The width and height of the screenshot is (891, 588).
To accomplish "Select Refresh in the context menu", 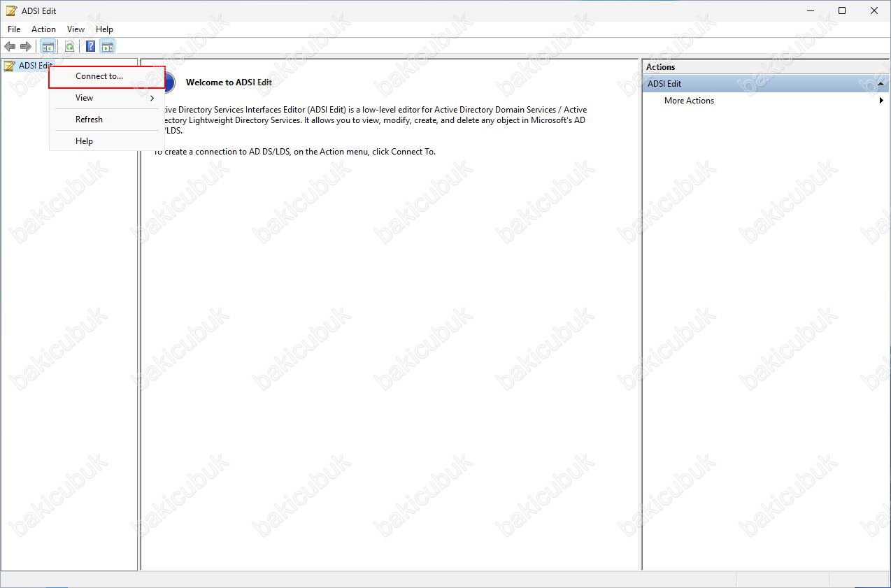I will [107, 120].
